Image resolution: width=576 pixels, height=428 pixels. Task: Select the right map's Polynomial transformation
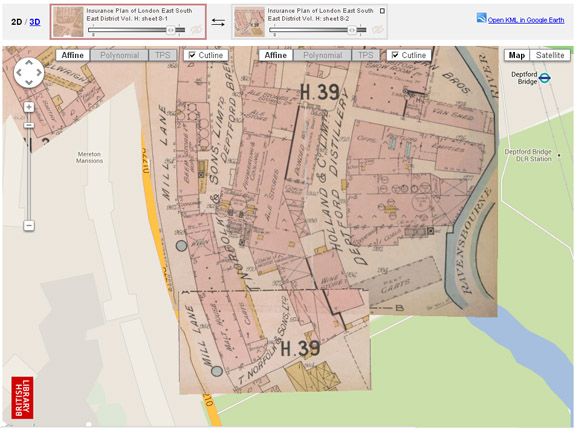[323, 55]
